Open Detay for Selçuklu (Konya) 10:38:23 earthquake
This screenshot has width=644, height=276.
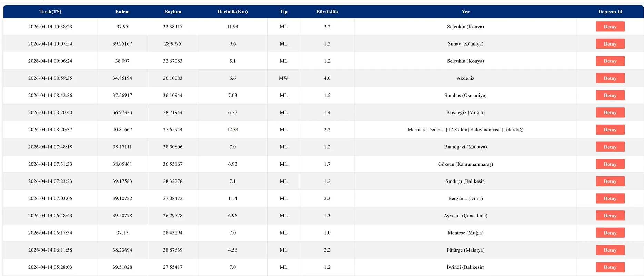pyautogui.click(x=610, y=27)
